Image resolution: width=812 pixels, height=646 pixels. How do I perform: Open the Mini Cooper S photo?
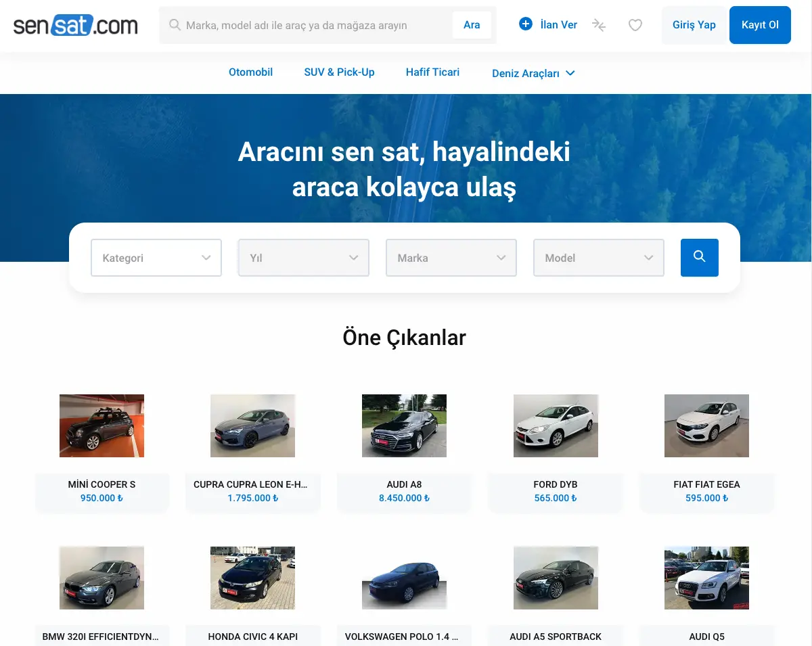101,425
